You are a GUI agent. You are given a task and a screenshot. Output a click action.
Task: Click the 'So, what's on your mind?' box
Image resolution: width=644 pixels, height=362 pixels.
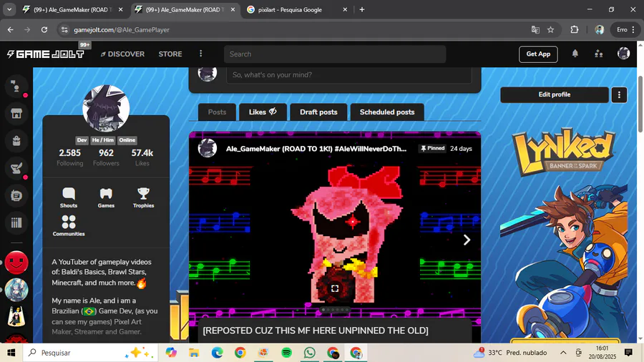point(348,74)
